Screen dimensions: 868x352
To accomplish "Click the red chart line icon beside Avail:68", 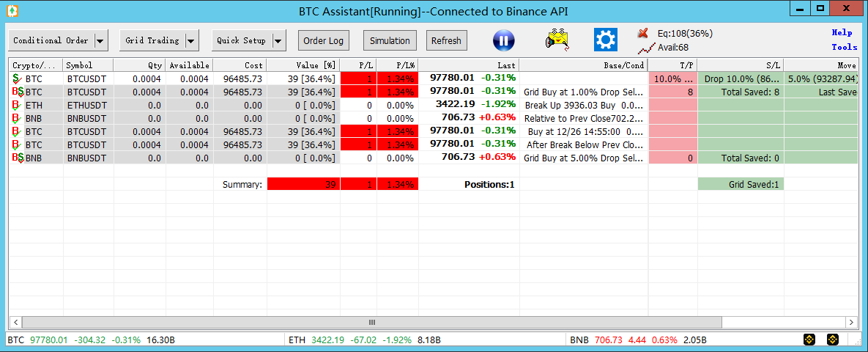I will tap(645, 48).
